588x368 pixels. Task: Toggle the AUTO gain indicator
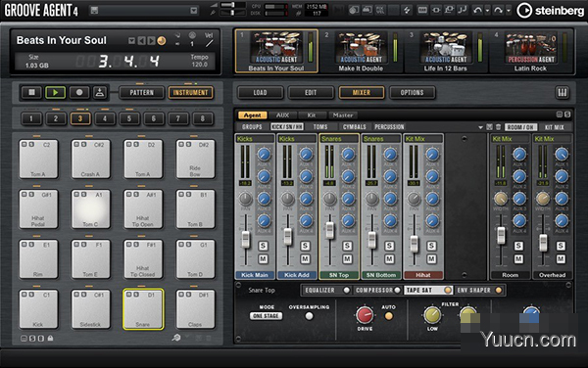(x=389, y=316)
